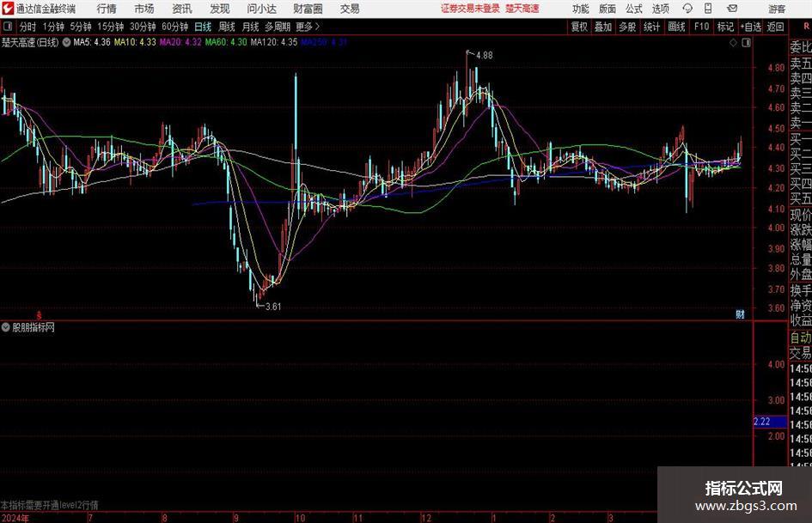
Task: Switch to 周线 weekly period
Action: (x=226, y=27)
